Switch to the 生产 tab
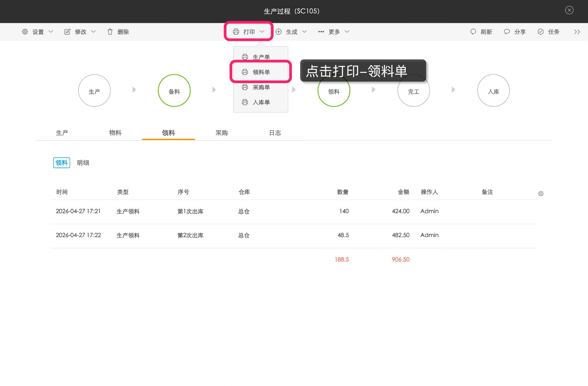 [62, 133]
